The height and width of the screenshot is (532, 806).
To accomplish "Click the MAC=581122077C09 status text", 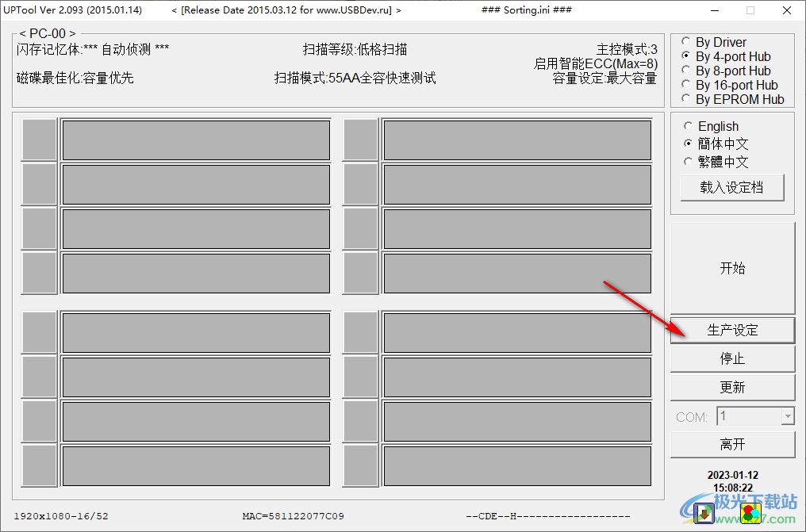I will click(x=293, y=516).
